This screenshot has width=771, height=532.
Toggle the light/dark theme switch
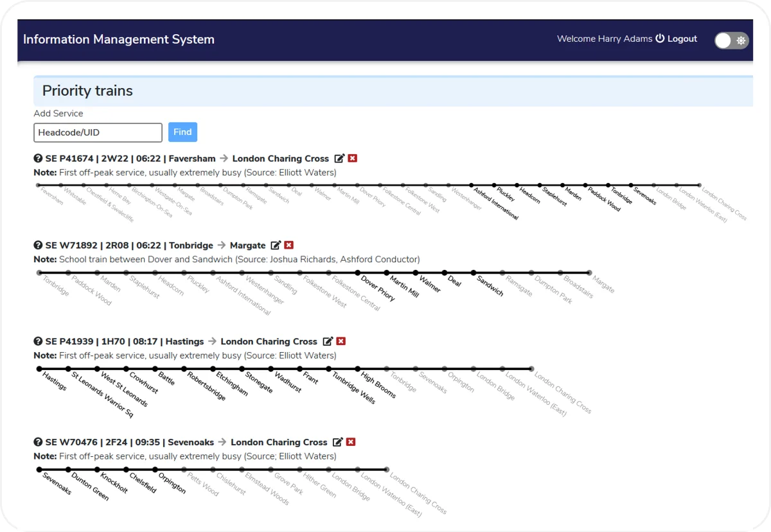click(732, 40)
